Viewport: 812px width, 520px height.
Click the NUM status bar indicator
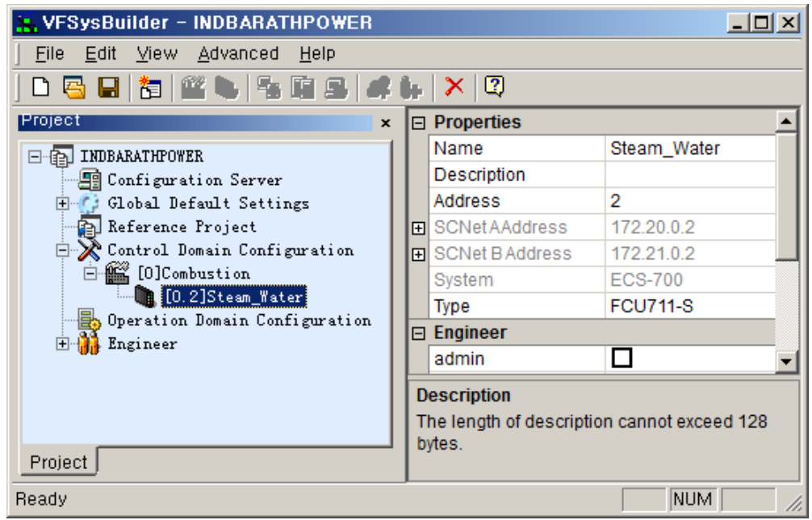pos(693,499)
